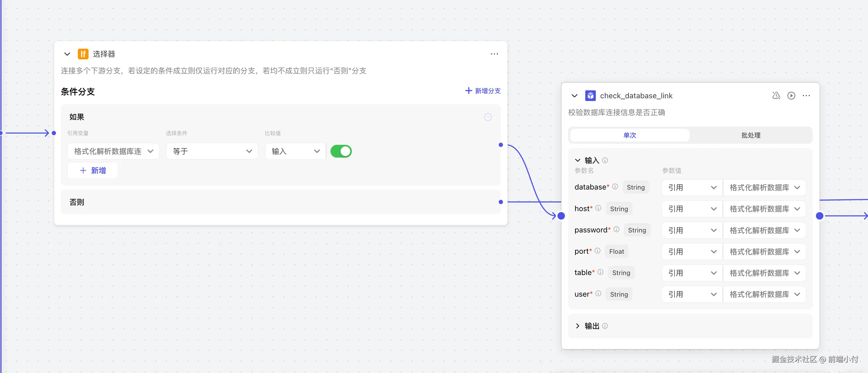Click the orange If selector node icon
The width and height of the screenshot is (868, 373).
(x=83, y=54)
